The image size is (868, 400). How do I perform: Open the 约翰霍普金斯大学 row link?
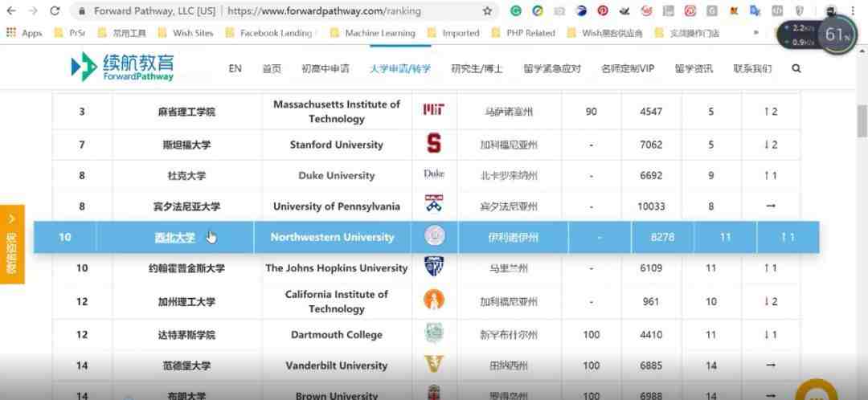(186, 268)
